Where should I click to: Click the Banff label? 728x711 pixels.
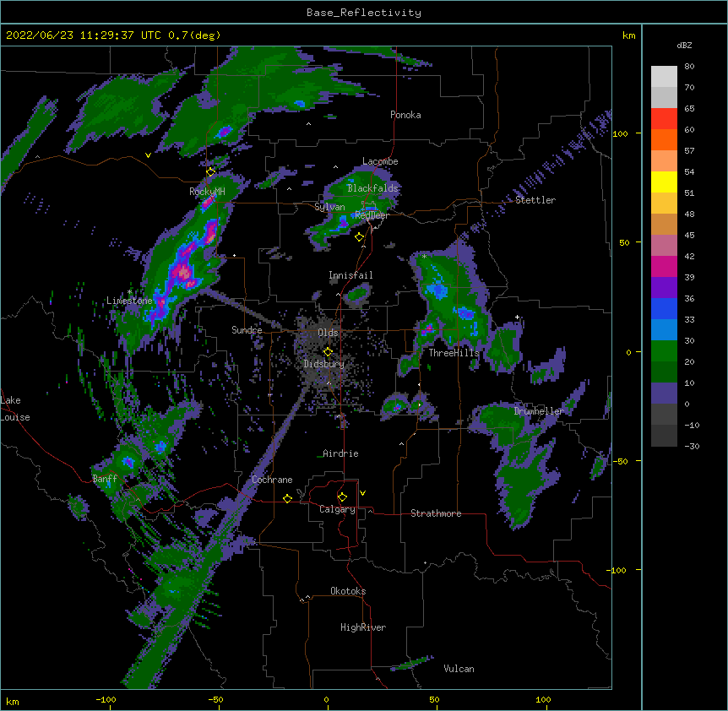(x=105, y=479)
